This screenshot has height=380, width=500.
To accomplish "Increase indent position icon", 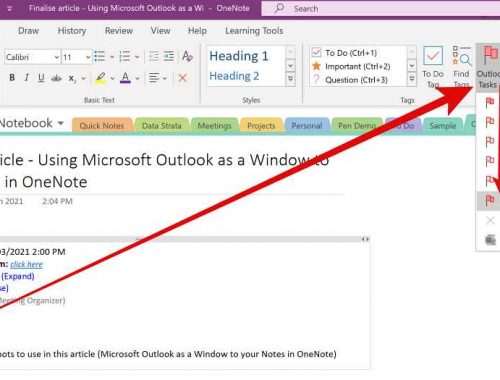I will click(169, 56).
